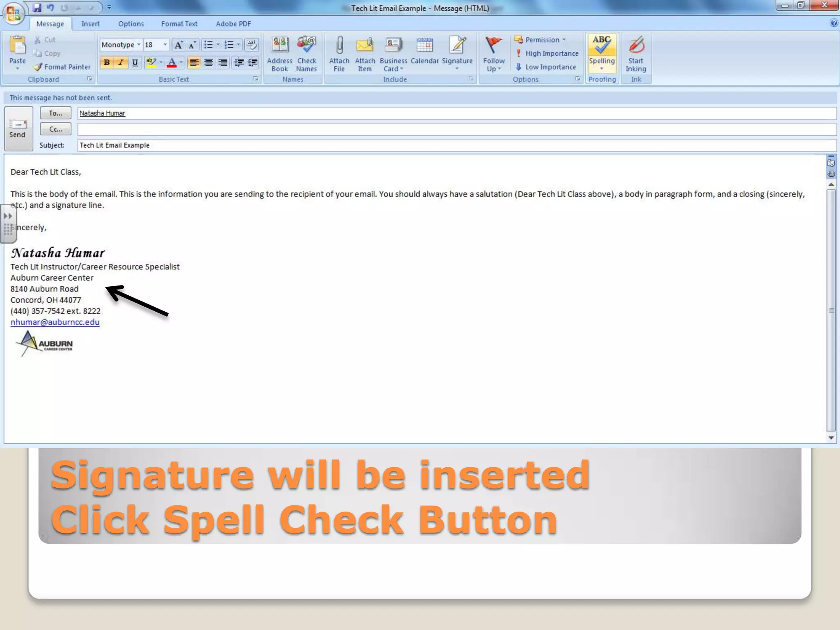
Task: Click Check Names icon
Action: pos(306,54)
